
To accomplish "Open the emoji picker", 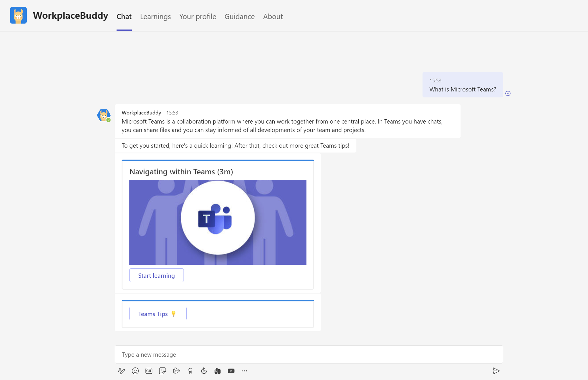I will click(135, 371).
